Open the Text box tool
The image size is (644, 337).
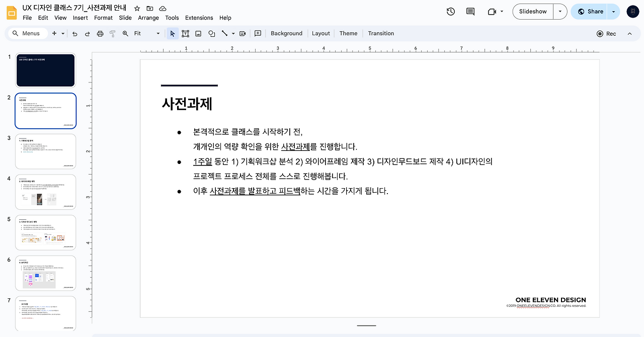pyautogui.click(x=185, y=33)
